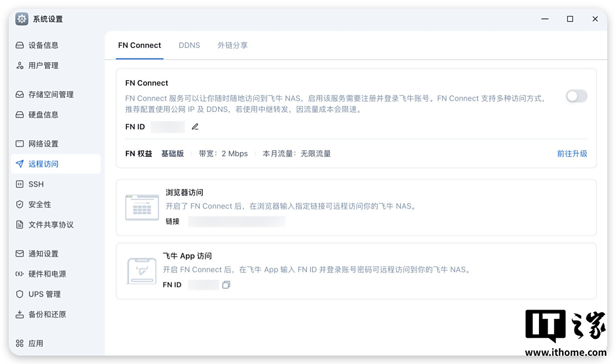Copy the FN ID using the copy icon
The width and height of the screenshot is (616, 364).
coord(226,285)
